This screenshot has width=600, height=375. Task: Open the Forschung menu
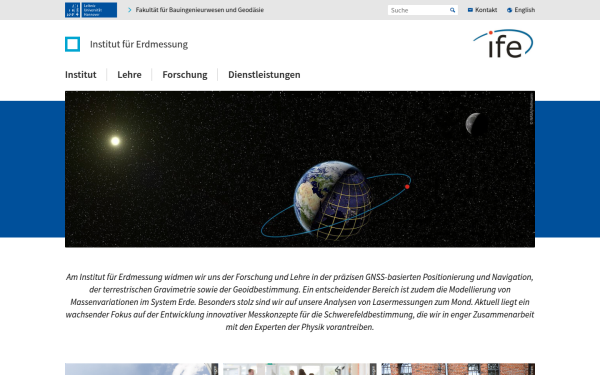(x=185, y=75)
